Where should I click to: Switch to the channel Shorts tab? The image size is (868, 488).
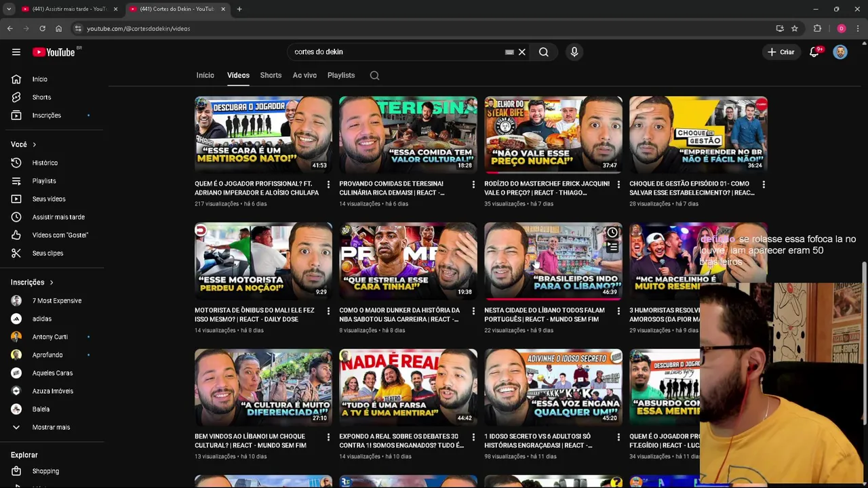pyautogui.click(x=271, y=75)
